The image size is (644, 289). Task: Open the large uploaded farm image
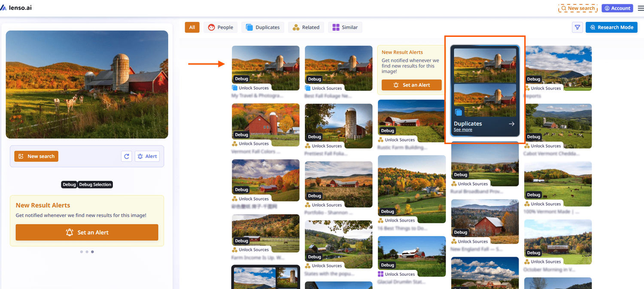(x=87, y=85)
